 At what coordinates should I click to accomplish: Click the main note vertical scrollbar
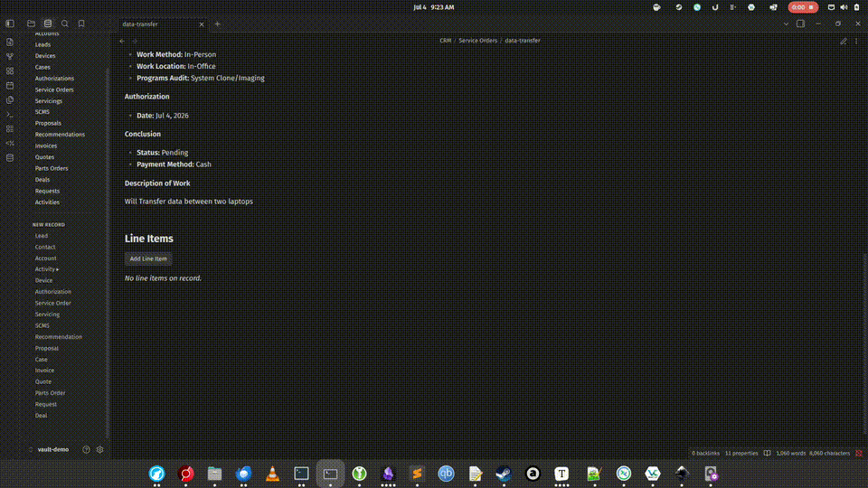coord(864,343)
